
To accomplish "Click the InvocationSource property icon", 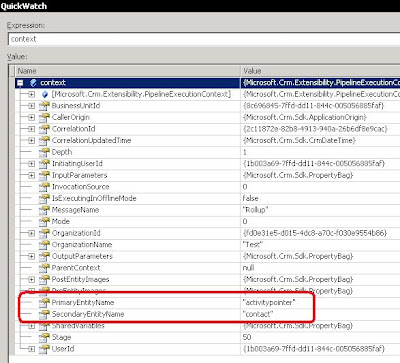I will click(x=44, y=187).
